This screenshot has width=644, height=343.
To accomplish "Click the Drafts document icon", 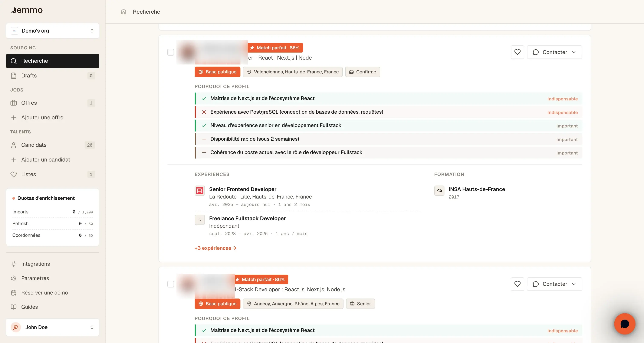I will (x=14, y=76).
